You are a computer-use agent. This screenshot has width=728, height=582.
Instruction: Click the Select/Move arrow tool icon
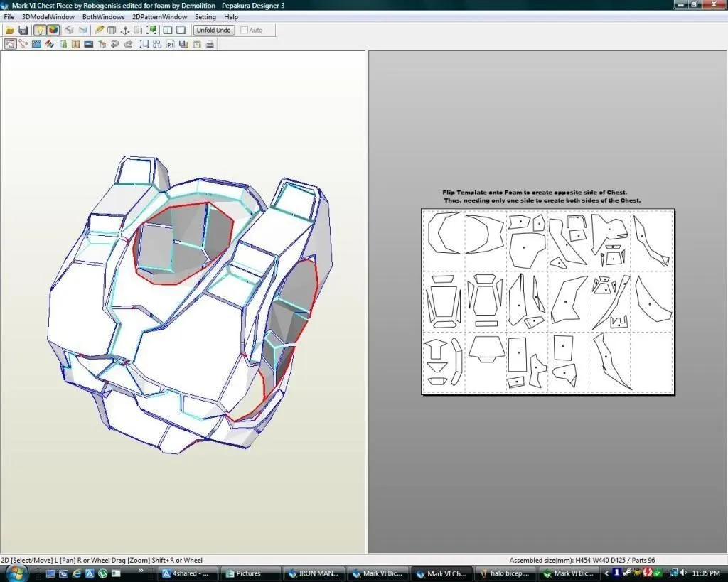tap(10, 44)
